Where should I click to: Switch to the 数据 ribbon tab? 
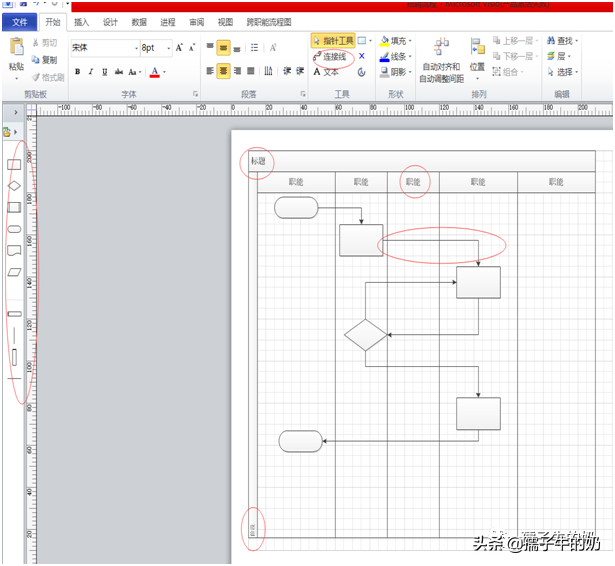(139, 22)
